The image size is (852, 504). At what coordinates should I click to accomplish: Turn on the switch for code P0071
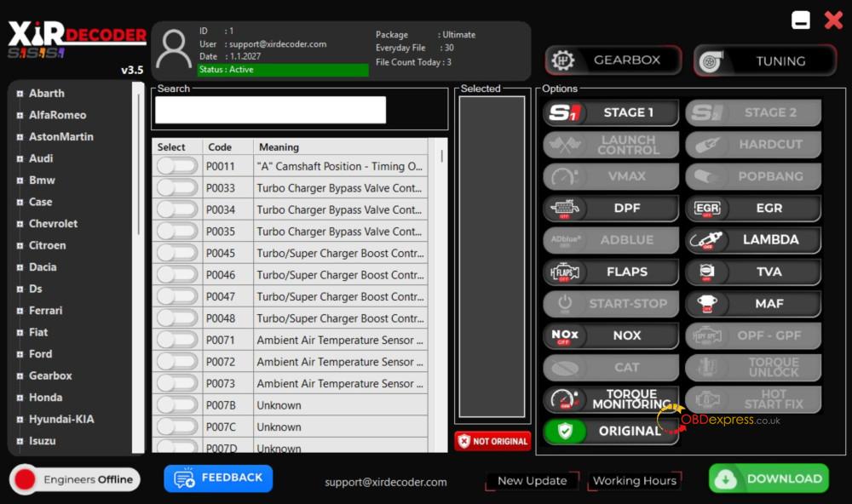(x=177, y=340)
